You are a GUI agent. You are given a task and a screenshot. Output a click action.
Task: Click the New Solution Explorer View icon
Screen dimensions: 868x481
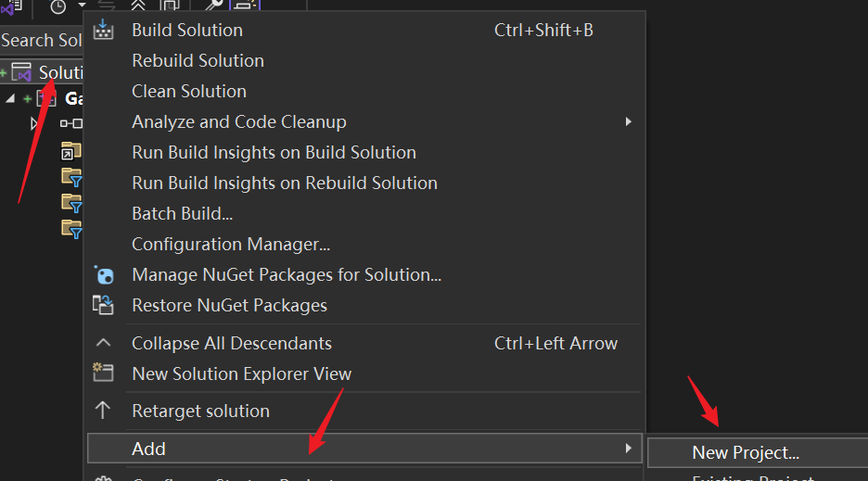click(104, 373)
